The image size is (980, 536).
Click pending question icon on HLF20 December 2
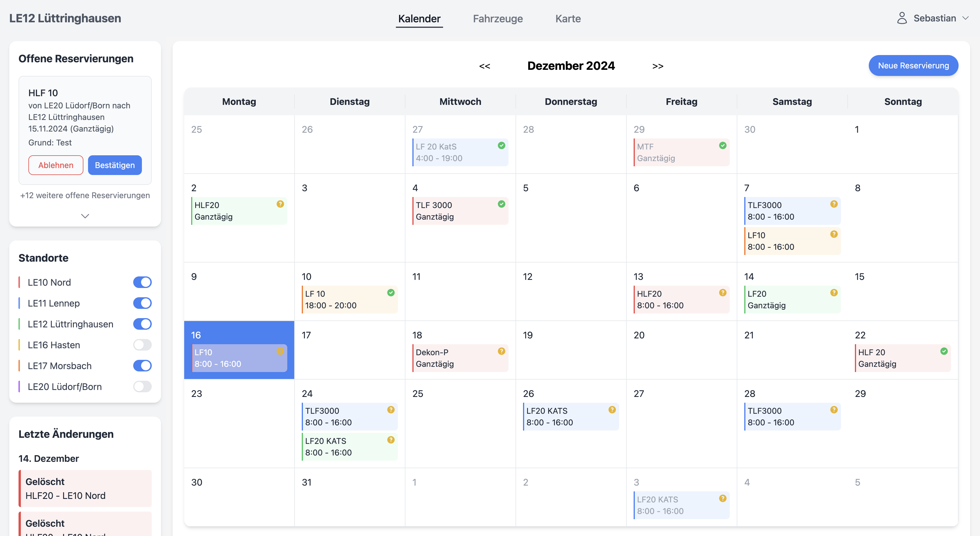point(280,204)
